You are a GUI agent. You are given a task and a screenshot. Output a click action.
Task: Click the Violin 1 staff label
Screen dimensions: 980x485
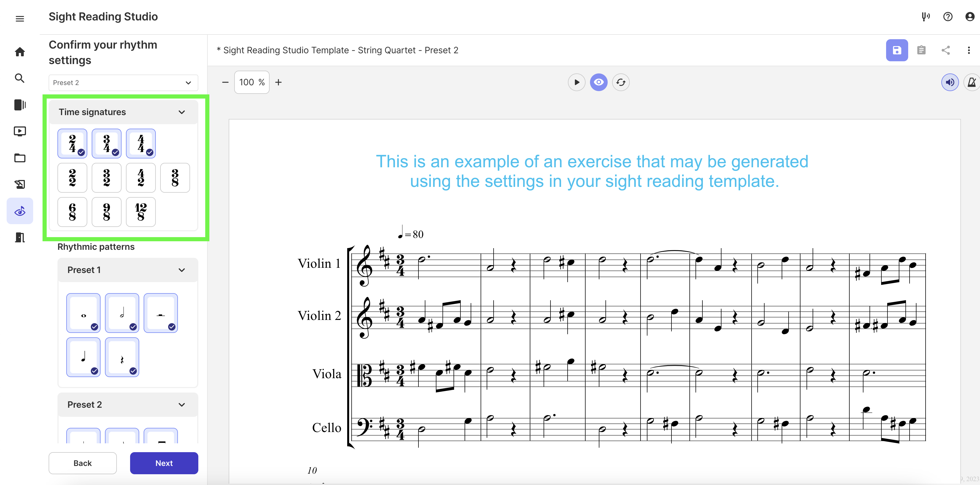click(319, 263)
